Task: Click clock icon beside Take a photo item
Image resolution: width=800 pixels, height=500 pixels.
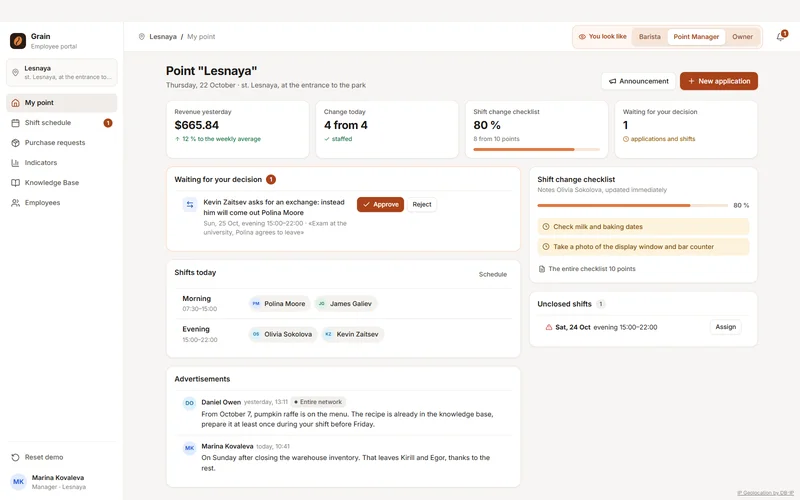Action: (546, 247)
